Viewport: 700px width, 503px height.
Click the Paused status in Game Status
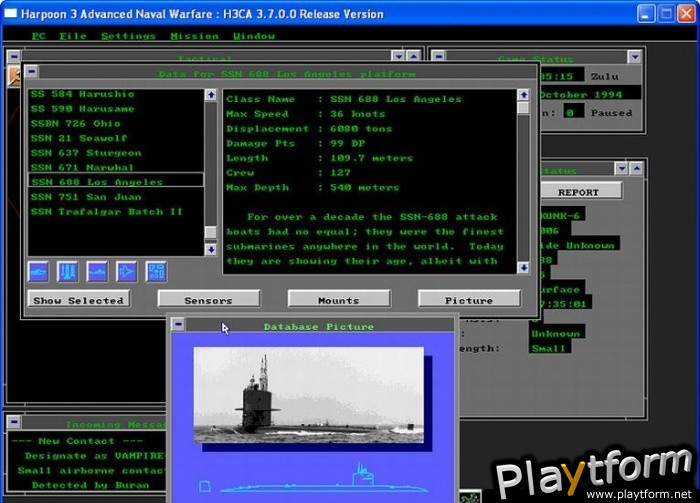[611, 113]
